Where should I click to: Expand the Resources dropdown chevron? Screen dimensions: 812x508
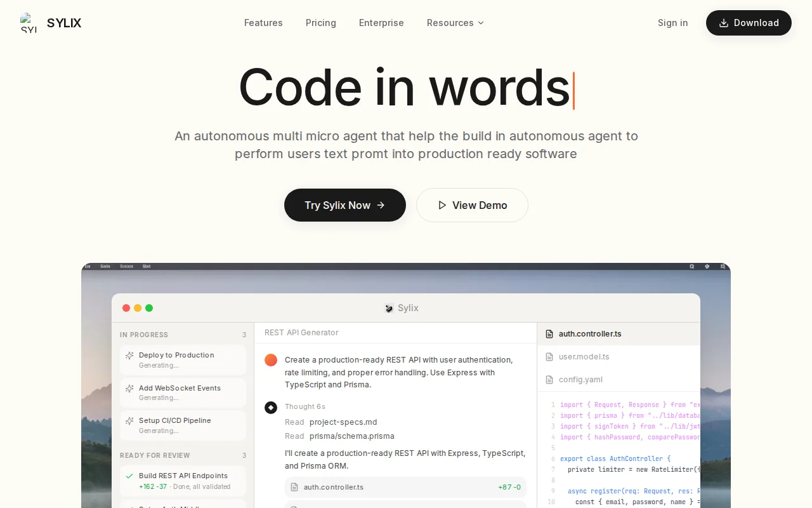(x=481, y=23)
